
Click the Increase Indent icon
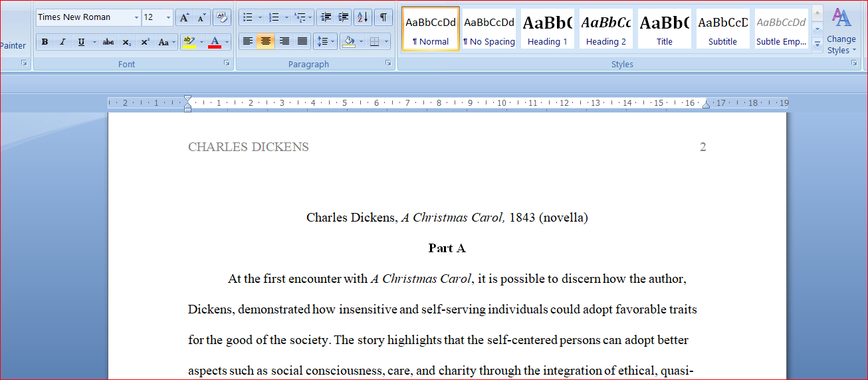pyautogui.click(x=343, y=17)
